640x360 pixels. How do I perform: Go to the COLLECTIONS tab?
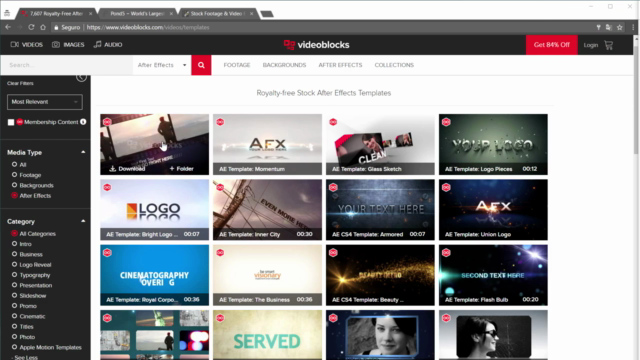tap(394, 65)
